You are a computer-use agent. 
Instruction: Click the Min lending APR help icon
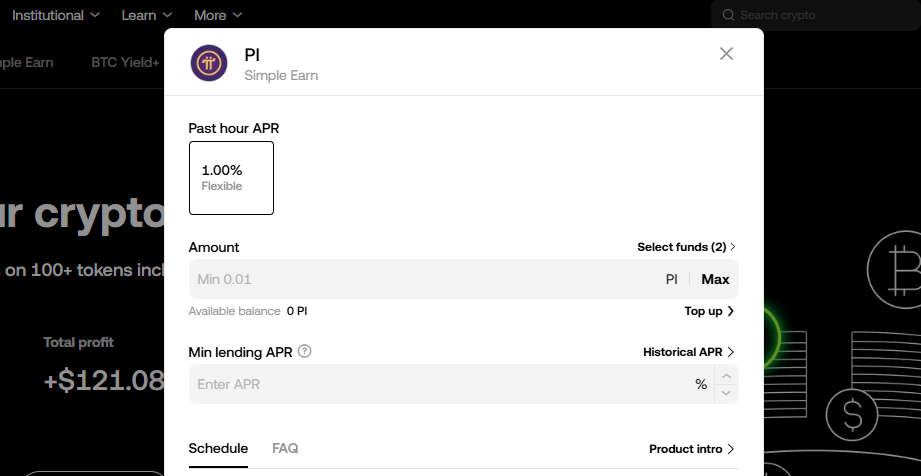[x=305, y=351]
